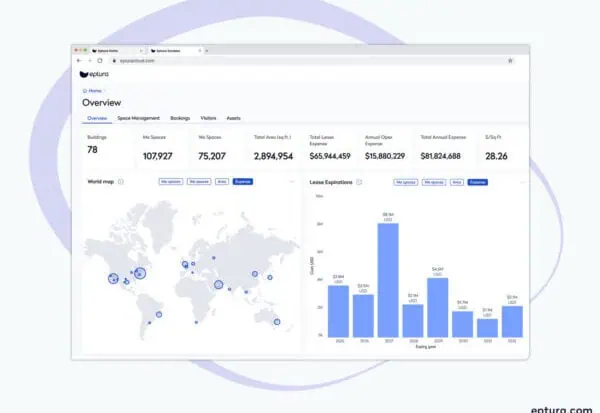
Task: Click the Brazil marker on the world map
Action: coord(159,315)
